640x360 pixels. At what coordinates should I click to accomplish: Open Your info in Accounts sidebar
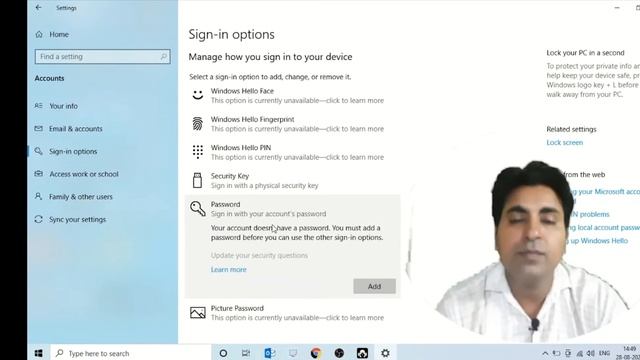click(x=63, y=106)
